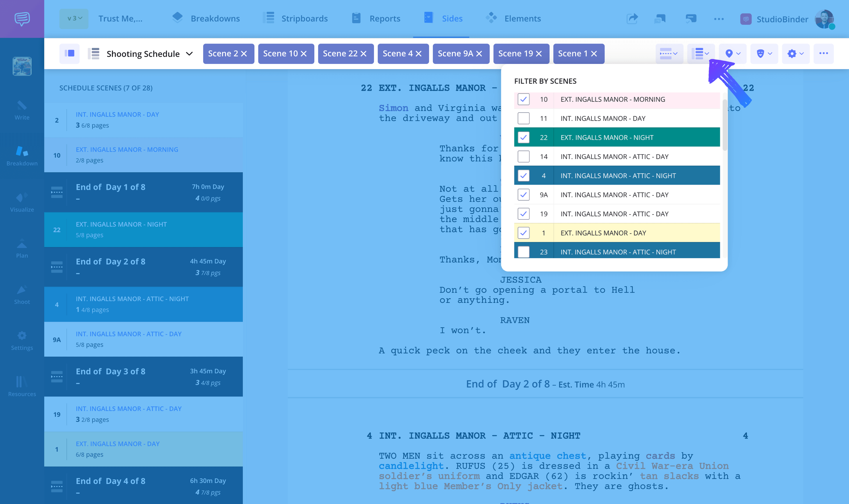Screen dimensions: 849x504
Task: Open the location pin filter dropdown
Action: (732, 53)
